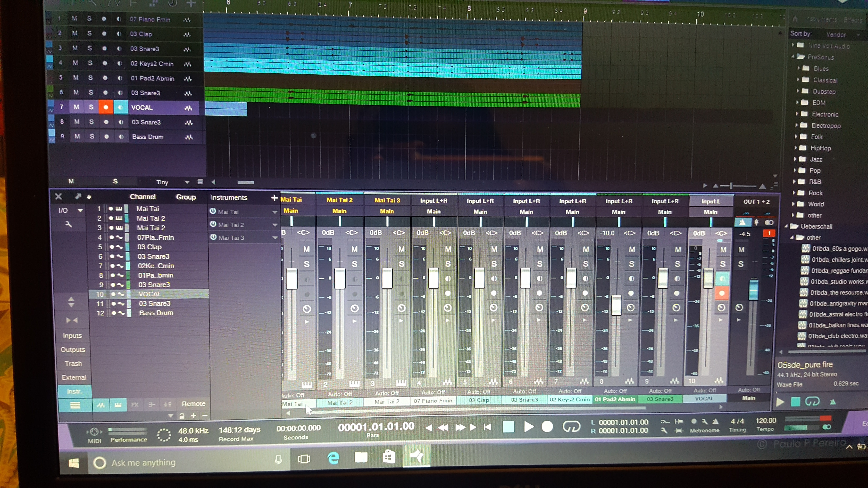Click the Performance monitor label
This screenshot has width=868, height=488.
129,439
